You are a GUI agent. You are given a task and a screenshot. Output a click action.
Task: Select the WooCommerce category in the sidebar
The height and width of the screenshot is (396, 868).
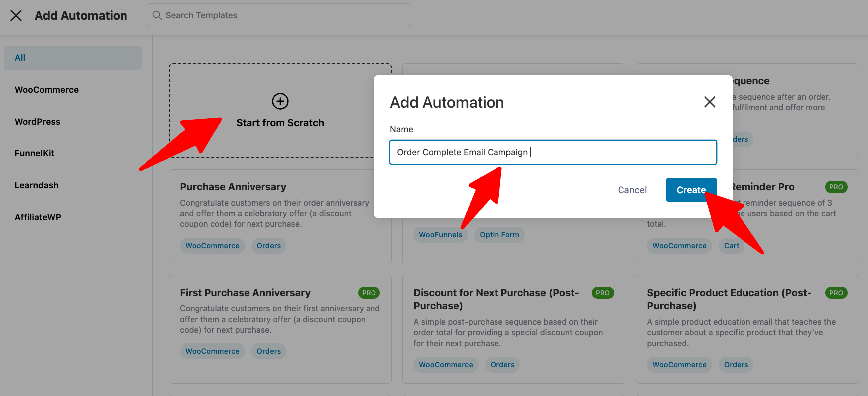tap(46, 89)
